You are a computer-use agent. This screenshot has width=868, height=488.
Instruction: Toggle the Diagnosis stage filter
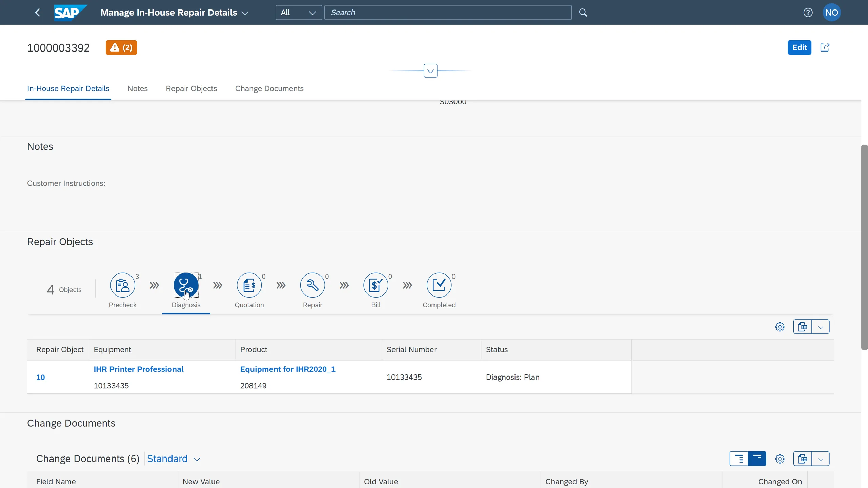186,285
